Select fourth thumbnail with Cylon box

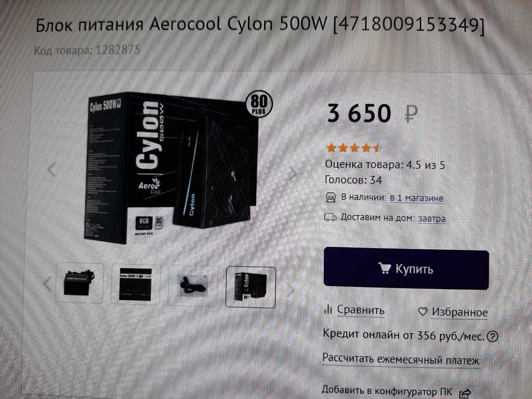pyautogui.click(x=251, y=287)
